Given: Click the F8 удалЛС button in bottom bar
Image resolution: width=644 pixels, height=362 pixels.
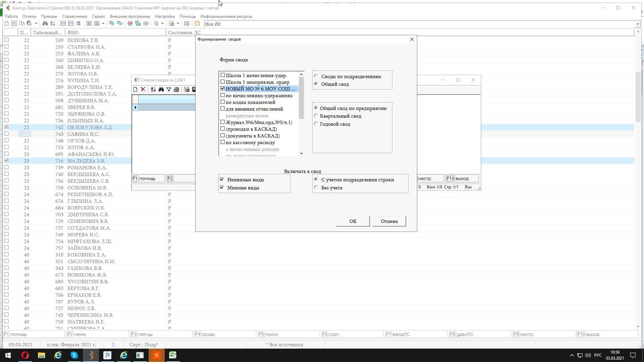Looking at the screenshot, I should tap(480, 334).
